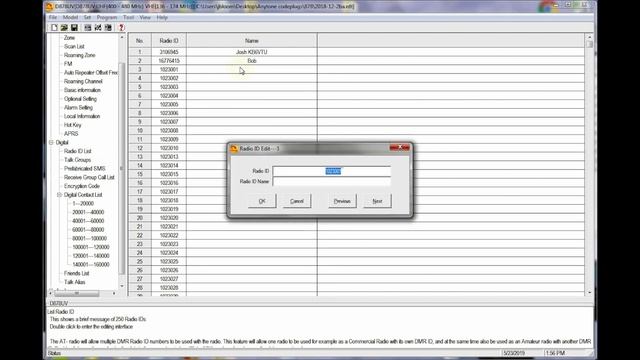Click the Josh name cell in row 1
640x360 pixels.
pyautogui.click(x=252, y=52)
